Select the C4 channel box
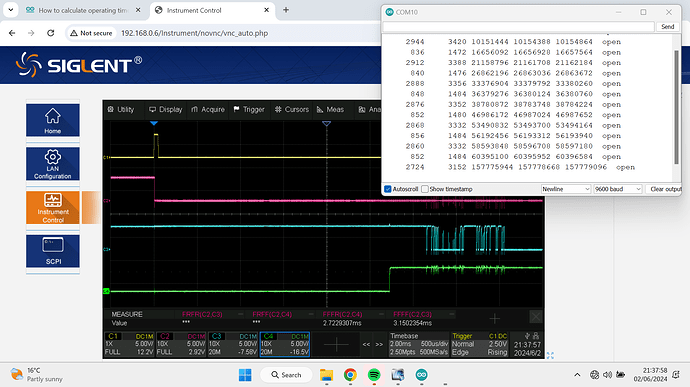690x387 pixels. [285, 344]
